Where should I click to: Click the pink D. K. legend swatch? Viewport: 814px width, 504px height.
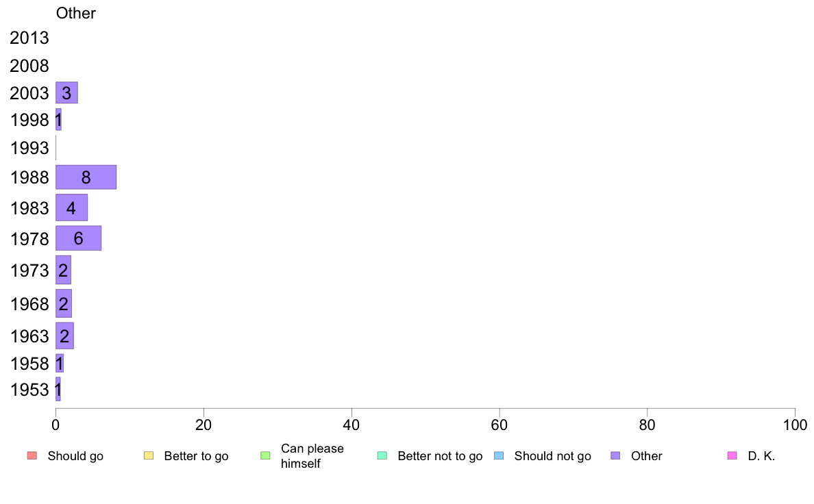click(732, 456)
